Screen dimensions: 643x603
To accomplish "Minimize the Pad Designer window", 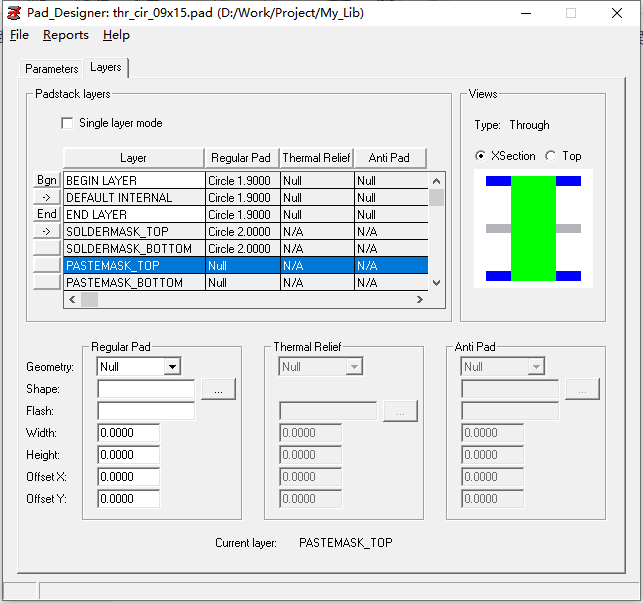I will 526,13.
